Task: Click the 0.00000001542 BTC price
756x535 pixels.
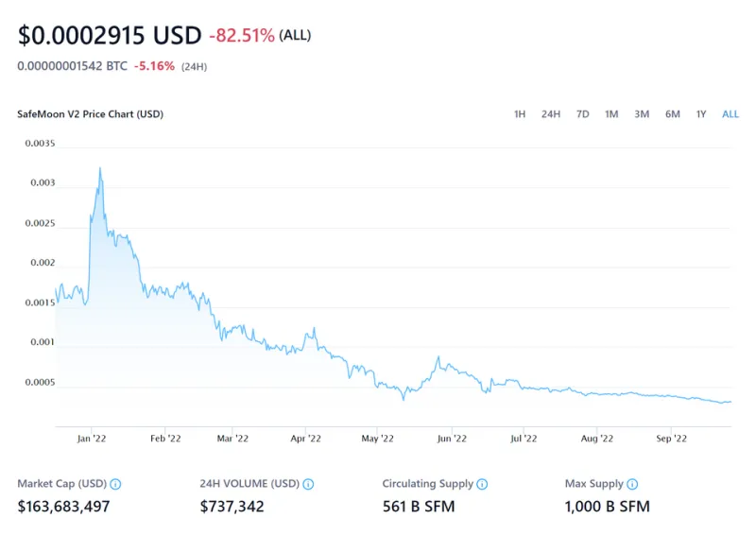Action: [73, 66]
